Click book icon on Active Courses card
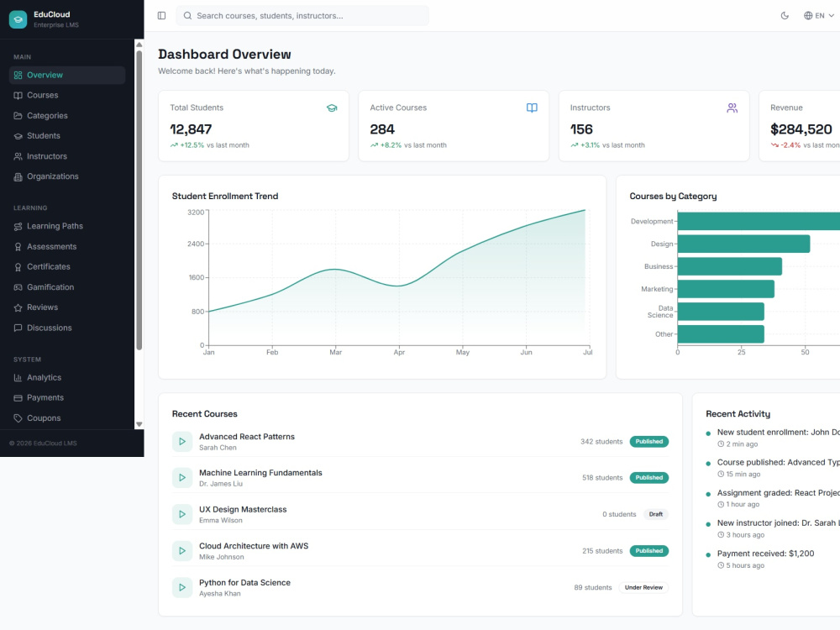The width and height of the screenshot is (840, 630). point(532,108)
